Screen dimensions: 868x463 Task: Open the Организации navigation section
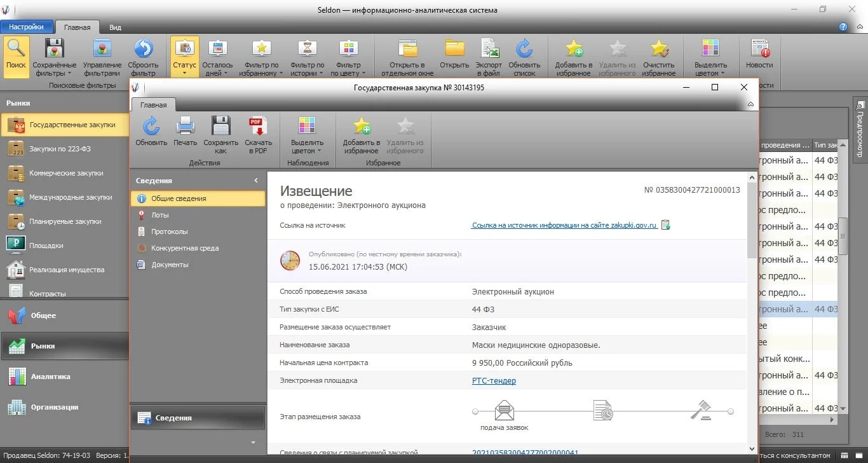(x=65, y=407)
